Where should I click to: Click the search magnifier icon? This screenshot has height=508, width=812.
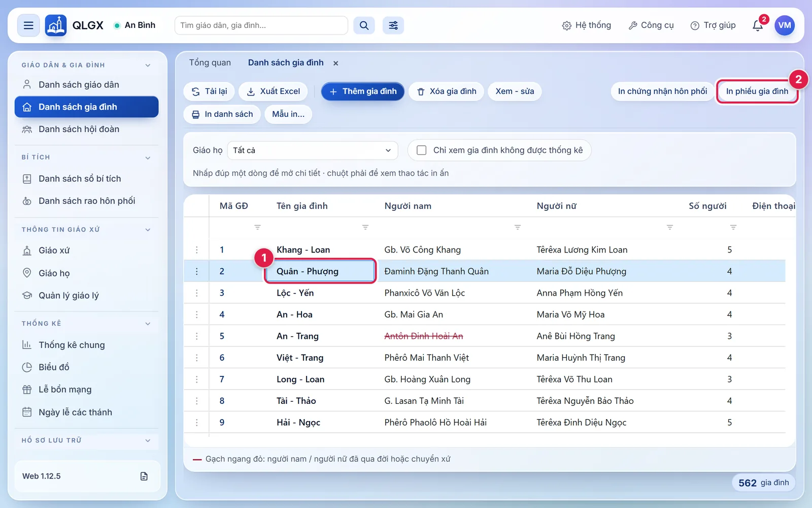coord(364,25)
